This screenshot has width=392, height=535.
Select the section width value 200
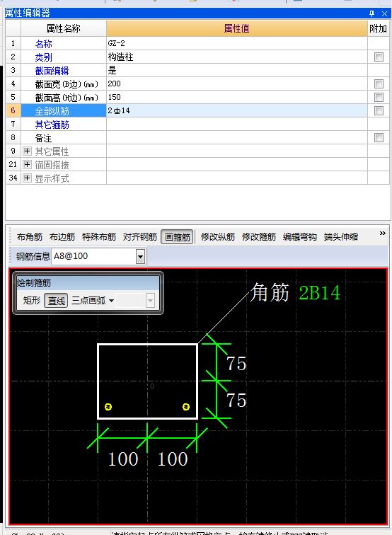(237, 84)
